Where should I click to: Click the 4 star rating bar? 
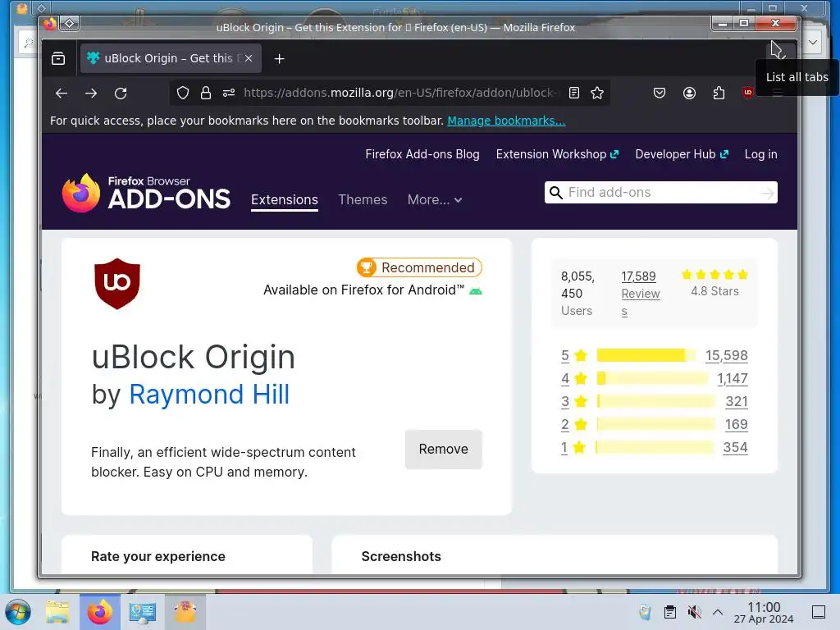click(652, 378)
